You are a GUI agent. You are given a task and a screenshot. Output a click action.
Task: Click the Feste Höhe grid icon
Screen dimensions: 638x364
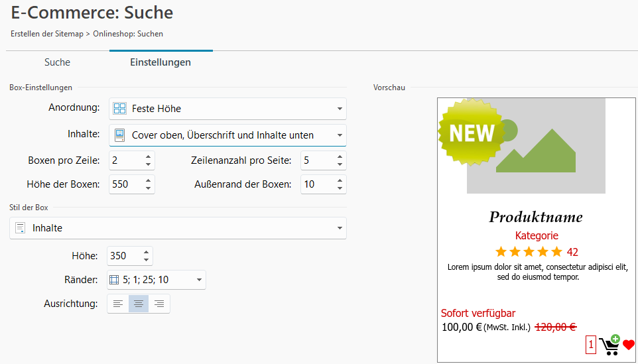119,108
